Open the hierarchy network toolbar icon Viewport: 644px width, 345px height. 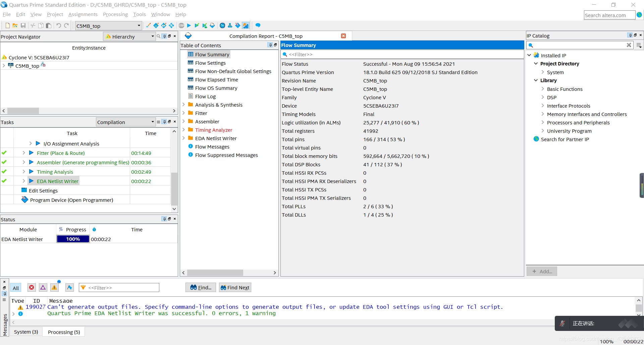point(230,25)
